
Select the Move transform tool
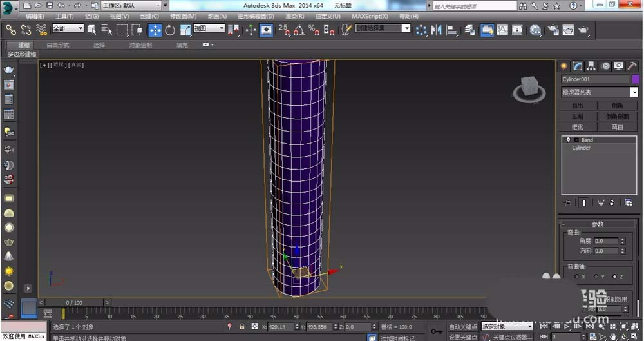tap(155, 30)
